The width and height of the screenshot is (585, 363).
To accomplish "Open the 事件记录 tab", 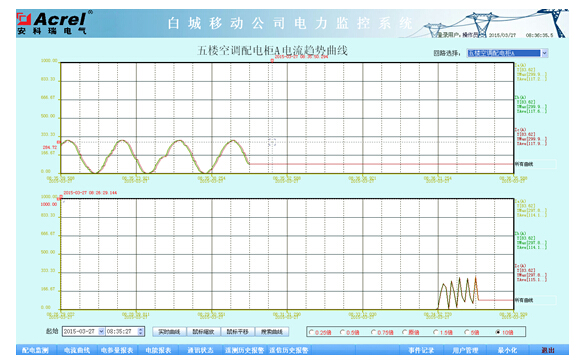I will click(x=421, y=350).
